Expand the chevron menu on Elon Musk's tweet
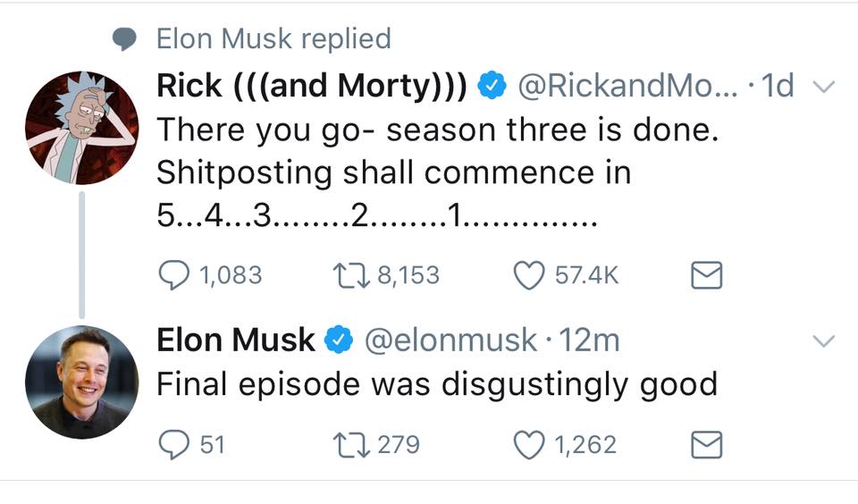 tap(823, 341)
